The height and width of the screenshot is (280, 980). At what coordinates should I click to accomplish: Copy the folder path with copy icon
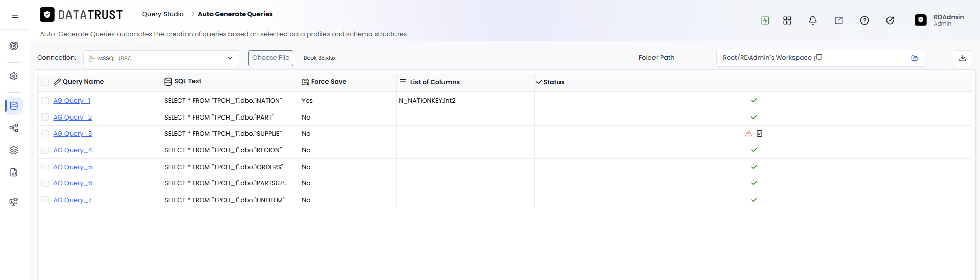818,58
